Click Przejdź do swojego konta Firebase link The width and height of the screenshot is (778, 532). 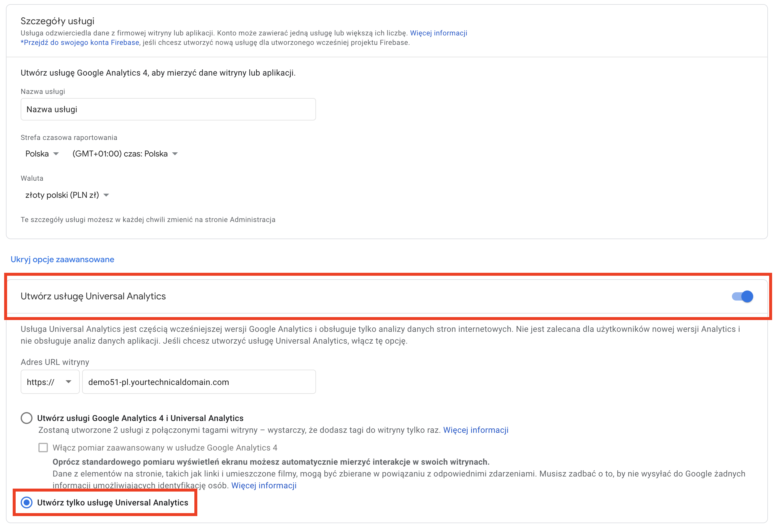(80, 43)
